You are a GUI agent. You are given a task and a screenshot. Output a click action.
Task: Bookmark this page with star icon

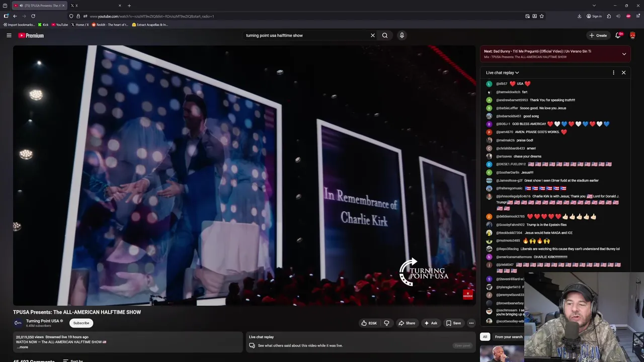click(x=542, y=16)
